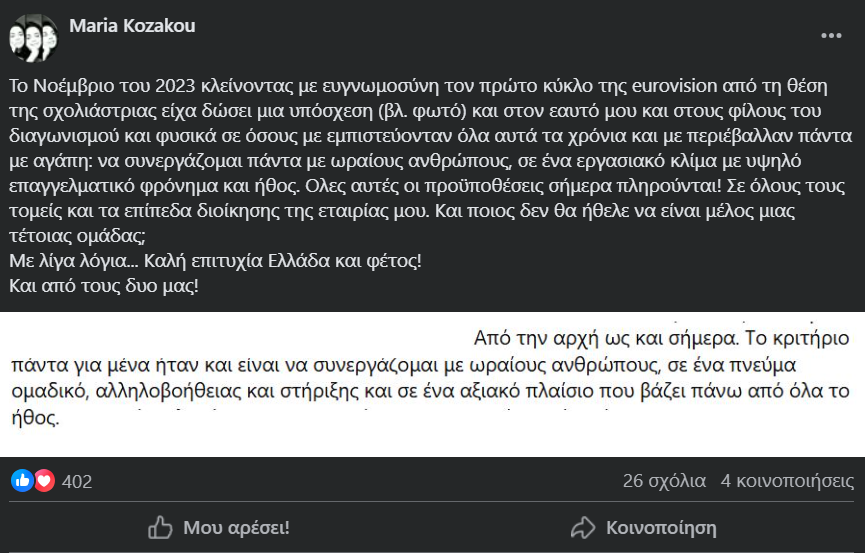Click the thumbs-up outline icon beside Μου αρέσει
This screenshot has height=553, width=865.
[160, 527]
